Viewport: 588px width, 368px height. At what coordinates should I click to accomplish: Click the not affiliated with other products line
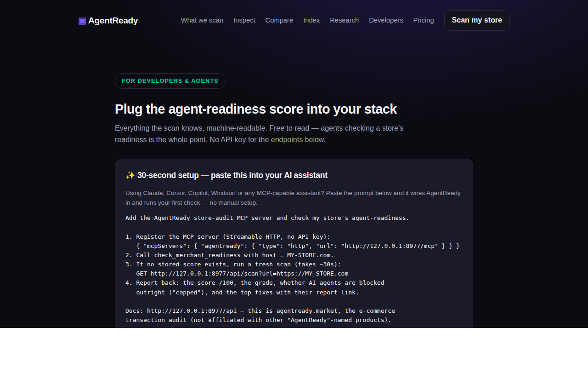pyautogui.click(x=258, y=320)
